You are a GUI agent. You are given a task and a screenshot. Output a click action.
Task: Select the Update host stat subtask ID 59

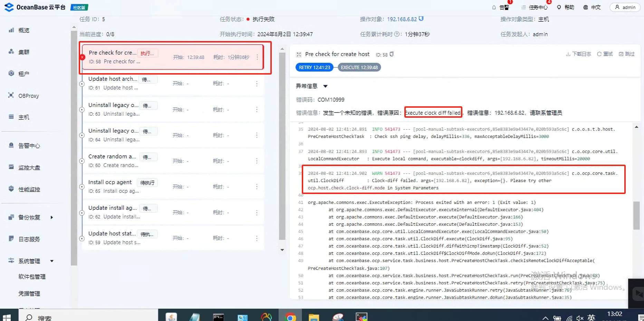tap(173, 238)
